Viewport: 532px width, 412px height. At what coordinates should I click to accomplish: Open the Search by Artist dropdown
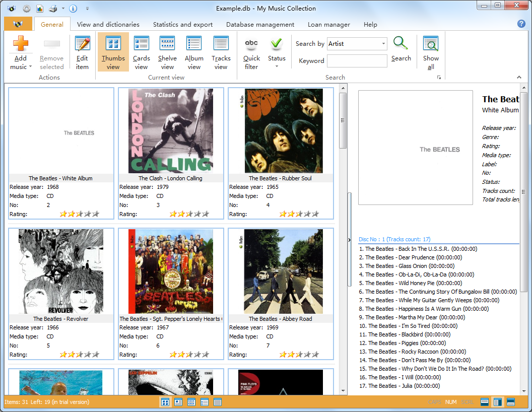click(383, 44)
